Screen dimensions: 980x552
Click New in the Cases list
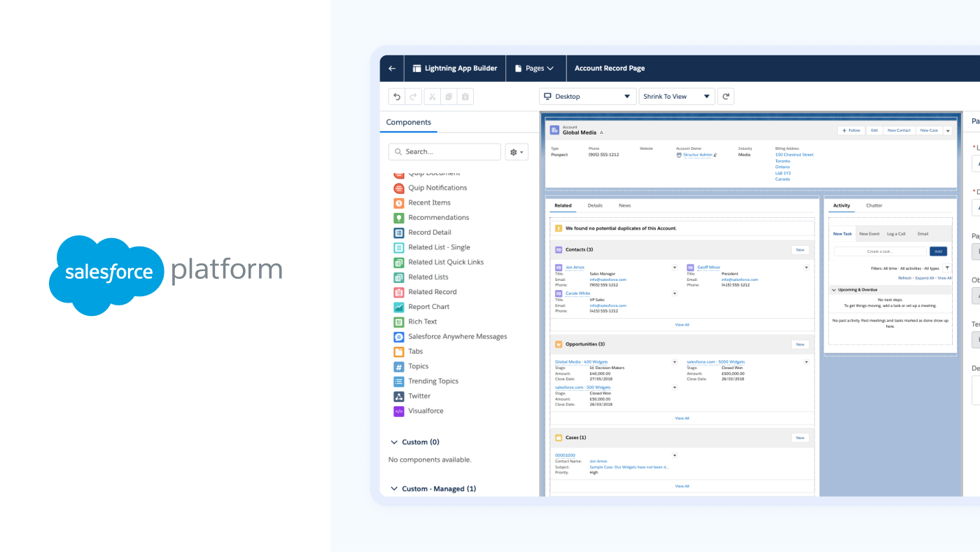pyautogui.click(x=800, y=438)
